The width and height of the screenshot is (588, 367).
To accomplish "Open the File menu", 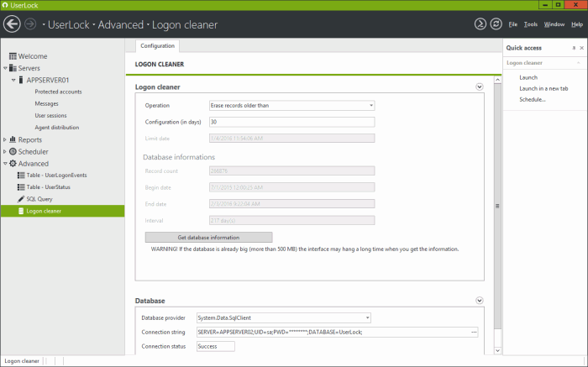I will click(512, 24).
